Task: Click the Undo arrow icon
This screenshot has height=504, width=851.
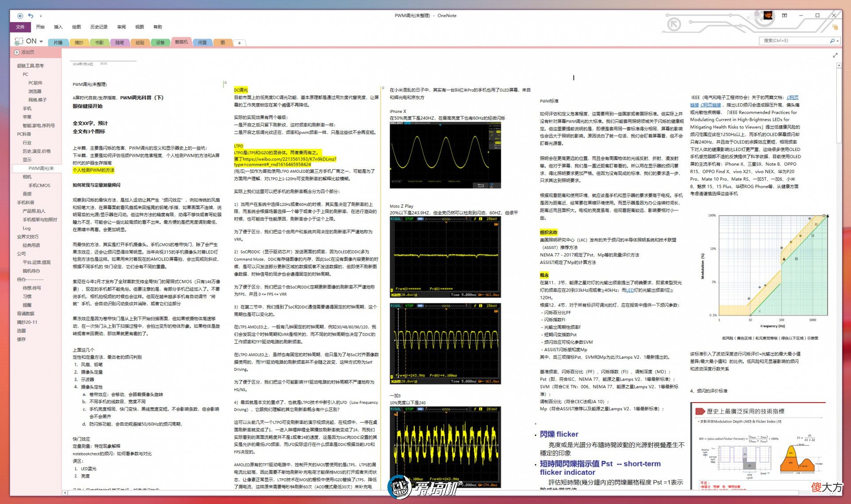Action: pyautogui.click(x=31, y=16)
